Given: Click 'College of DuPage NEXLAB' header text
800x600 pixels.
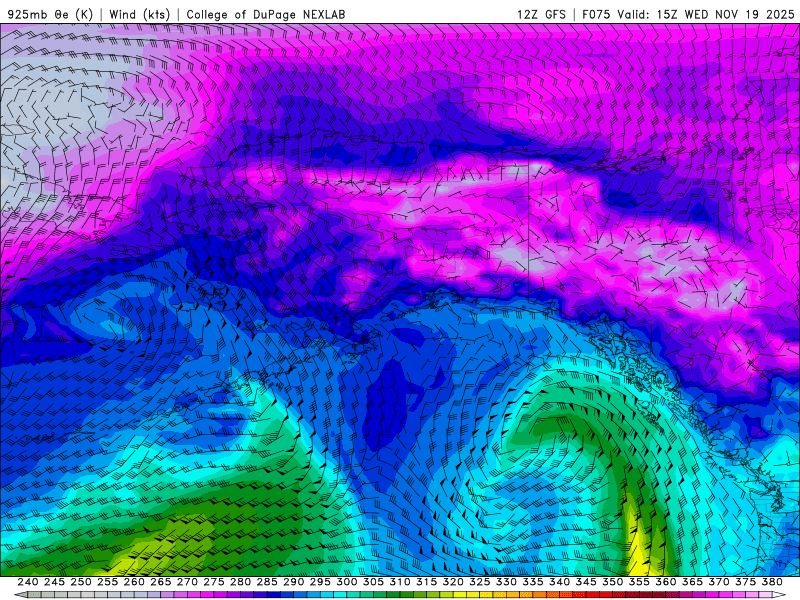Looking at the screenshot, I should click(266, 14).
